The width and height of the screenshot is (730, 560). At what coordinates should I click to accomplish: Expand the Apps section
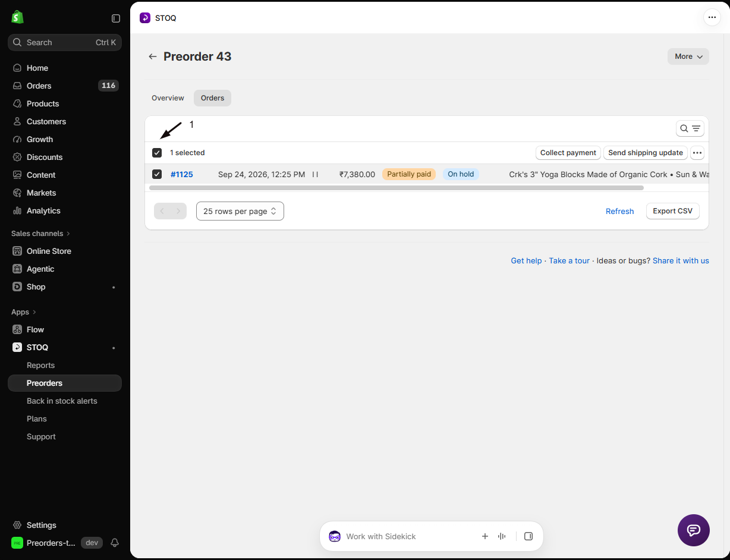24,312
